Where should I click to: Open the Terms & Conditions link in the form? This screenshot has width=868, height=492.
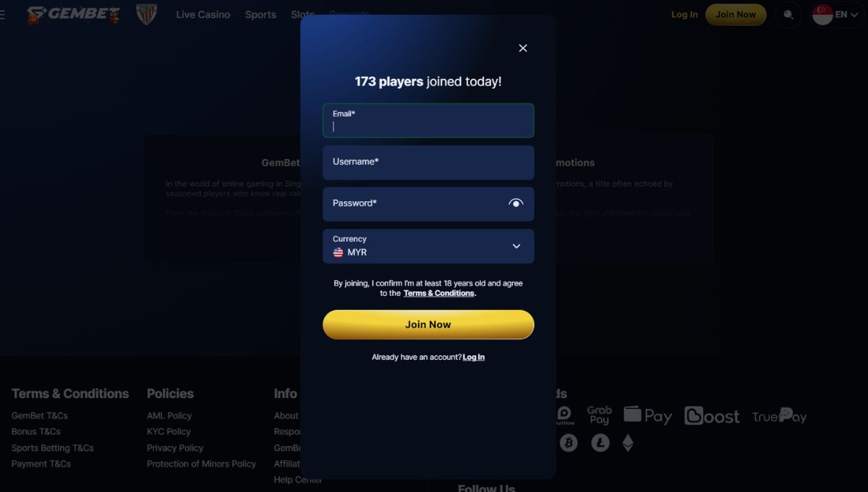click(x=439, y=293)
